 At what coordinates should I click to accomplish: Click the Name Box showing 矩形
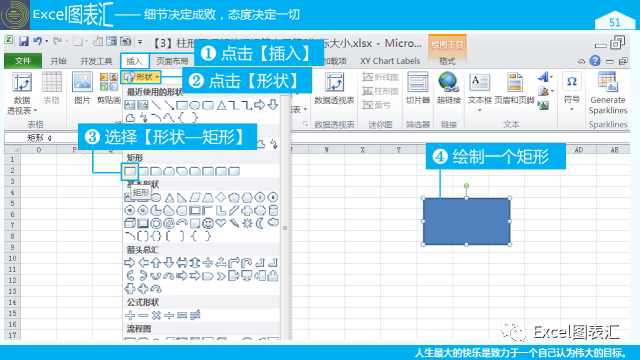point(41,138)
